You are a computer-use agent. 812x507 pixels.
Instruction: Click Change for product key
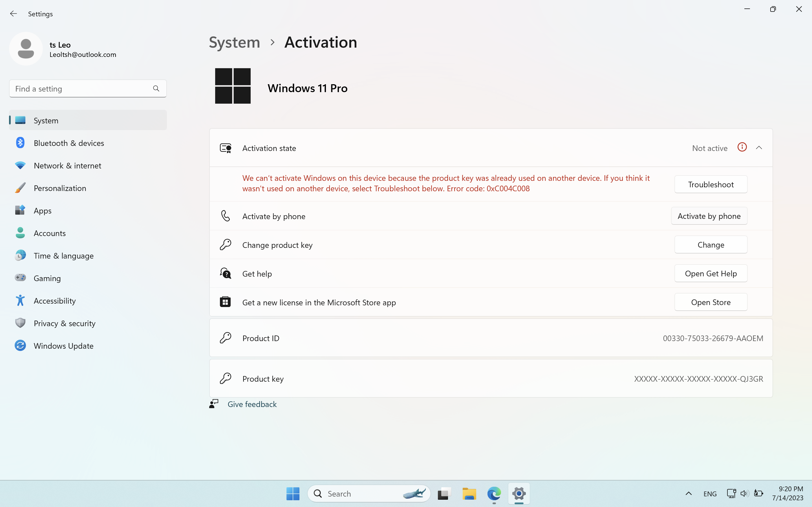point(711,245)
